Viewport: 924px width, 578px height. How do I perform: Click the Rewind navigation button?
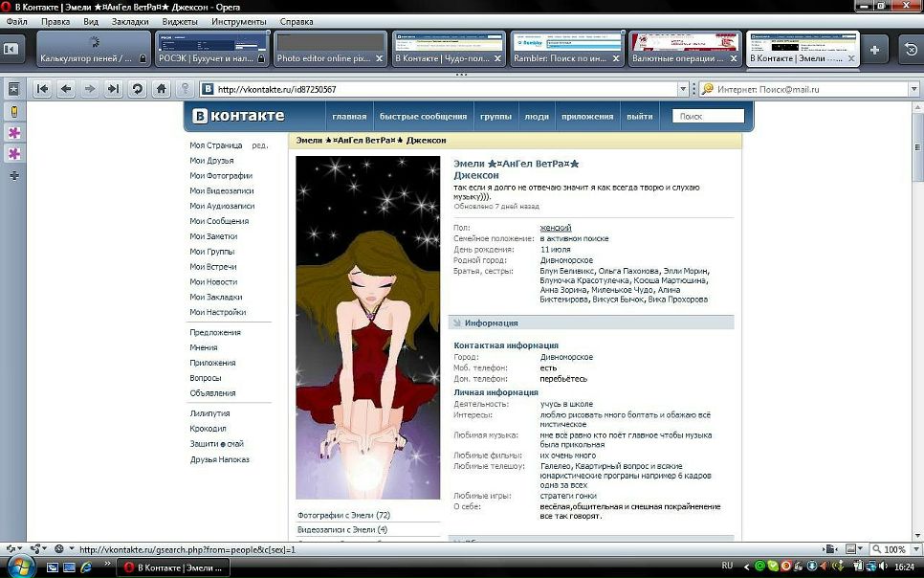[x=42, y=89]
